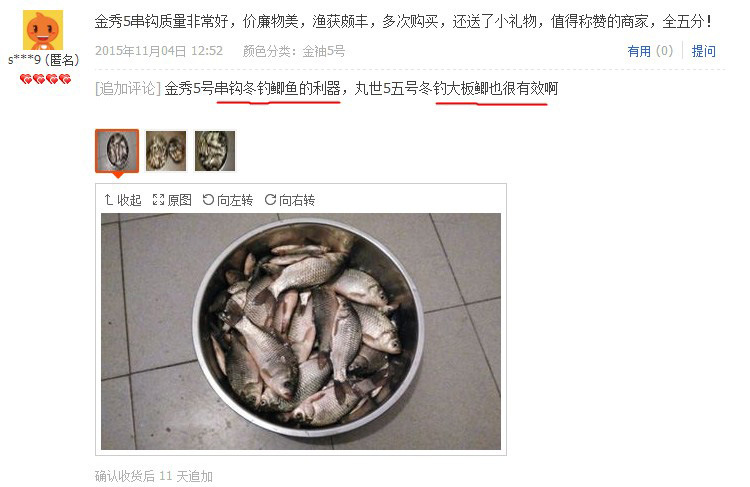The height and width of the screenshot is (487, 750).
Task: Open the second review photo thumbnail
Action: pyautogui.click(x=166, y=151)
